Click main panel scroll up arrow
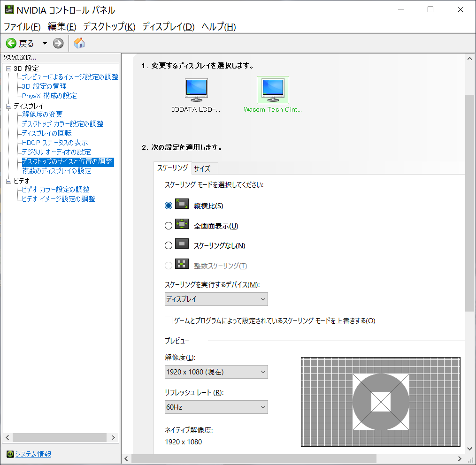 pyautogui.click(x=469, y=58)
